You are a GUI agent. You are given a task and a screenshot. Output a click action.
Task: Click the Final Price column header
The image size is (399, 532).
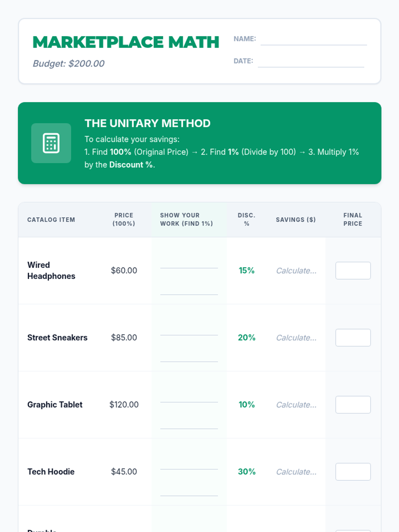(x=353, y=219)
